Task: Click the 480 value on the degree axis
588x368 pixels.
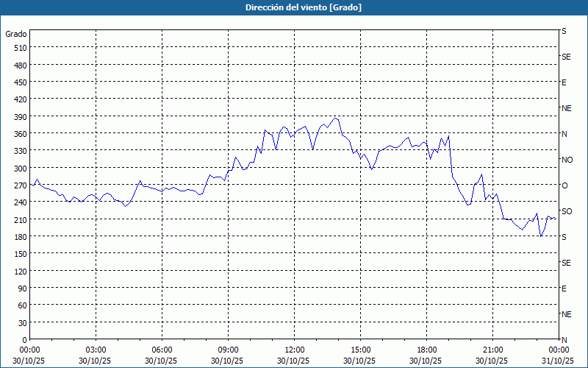Action: click(x=21, y=66)
